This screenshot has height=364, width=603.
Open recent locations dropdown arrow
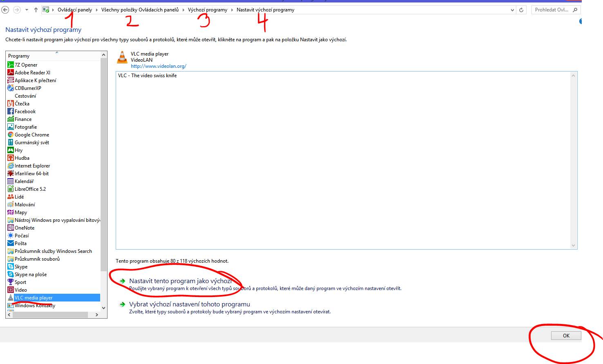coord(27,10)
